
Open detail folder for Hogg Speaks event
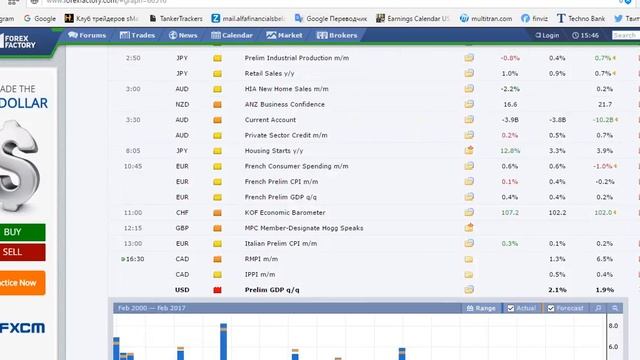[469, 228]
